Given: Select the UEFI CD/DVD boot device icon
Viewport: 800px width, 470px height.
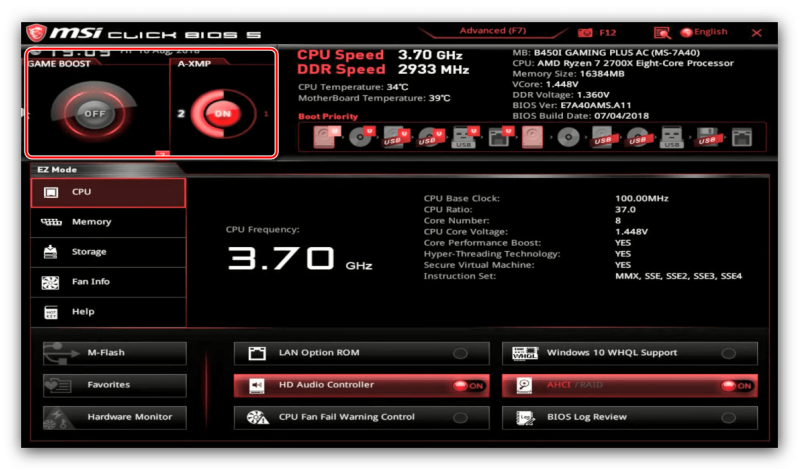Looking at the screenshot, I should coord(362,137).
